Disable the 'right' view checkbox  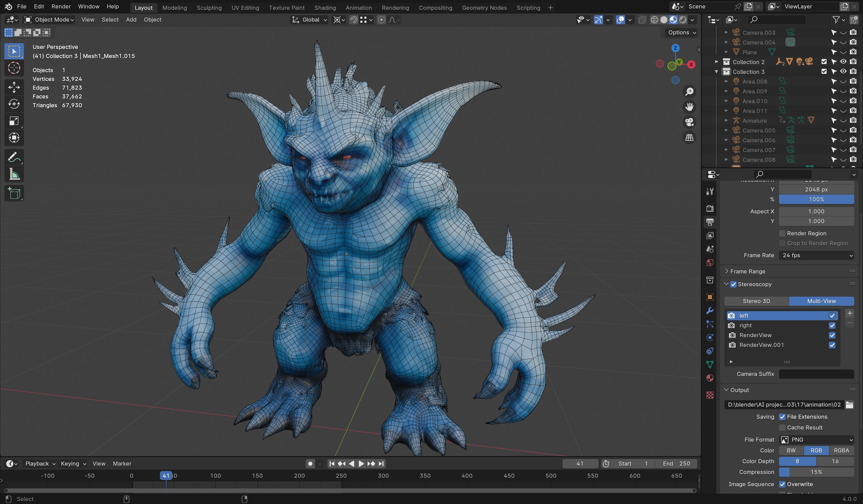coord(832,325)
